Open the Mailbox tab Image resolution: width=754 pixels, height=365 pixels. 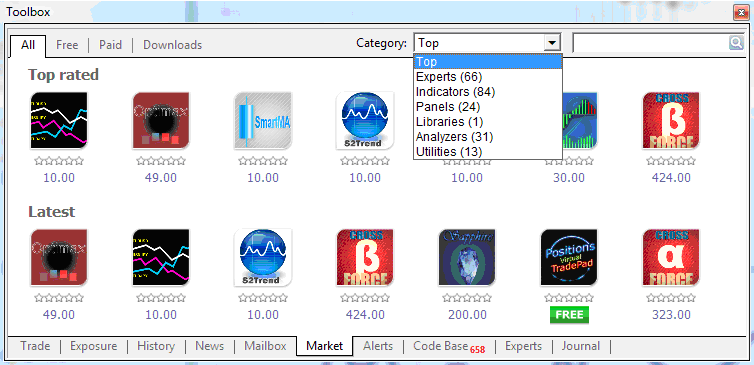coord(265,346)
